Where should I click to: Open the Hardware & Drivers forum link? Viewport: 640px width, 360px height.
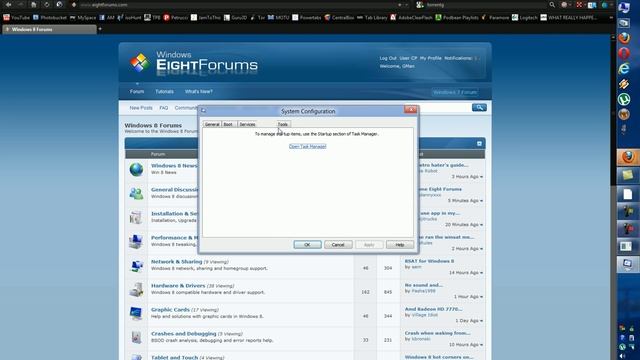[x=178, y=286]
